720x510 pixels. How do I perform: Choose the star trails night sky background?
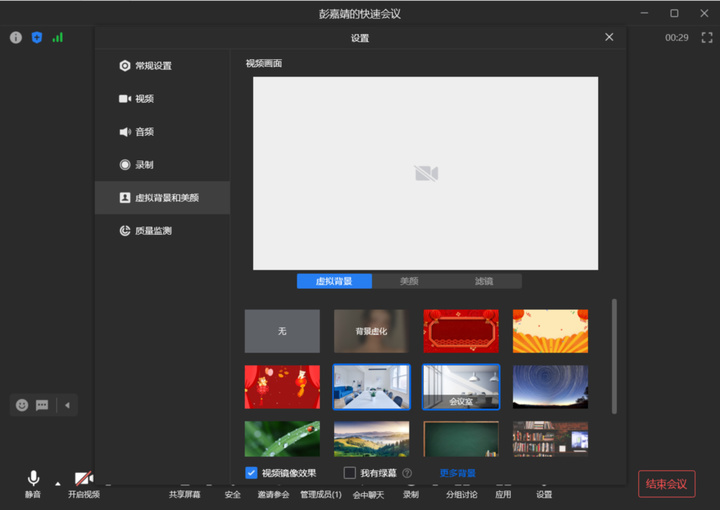[550, 387]
